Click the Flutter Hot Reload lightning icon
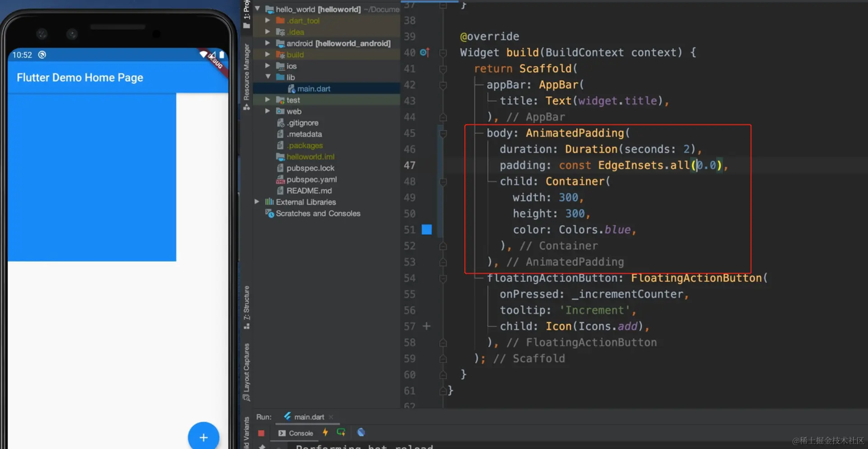Image resolution: width=868 pixels, height=449 pixels. (325, 432)
